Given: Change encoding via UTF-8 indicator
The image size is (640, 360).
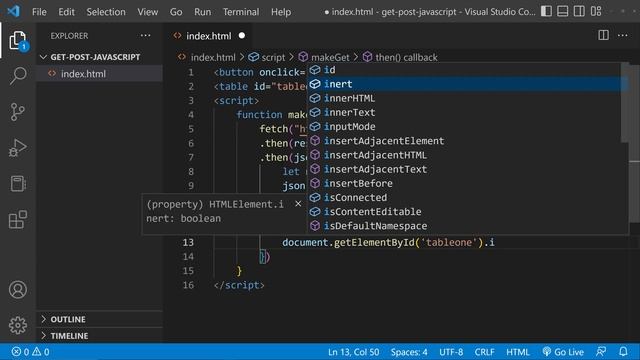Looking at the screenshot, I should tap(451, 352).
